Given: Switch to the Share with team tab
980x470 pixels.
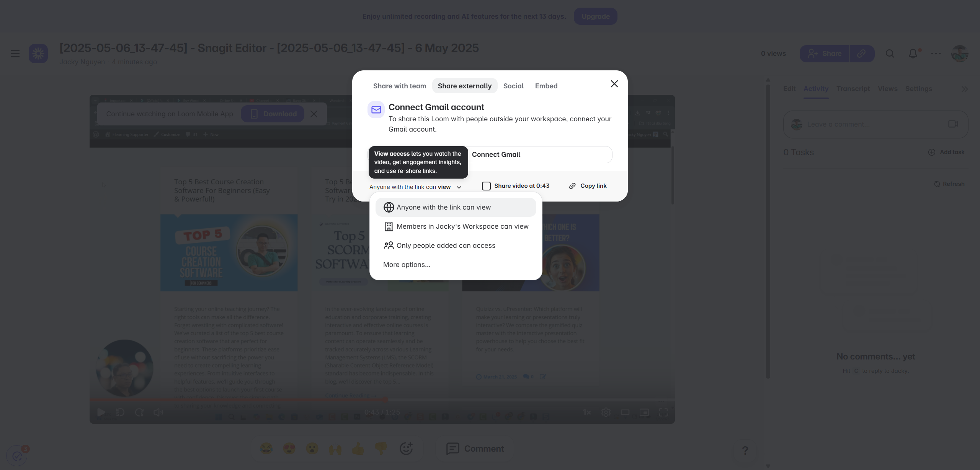Looking at the screenshot, I should pos(399,86).
